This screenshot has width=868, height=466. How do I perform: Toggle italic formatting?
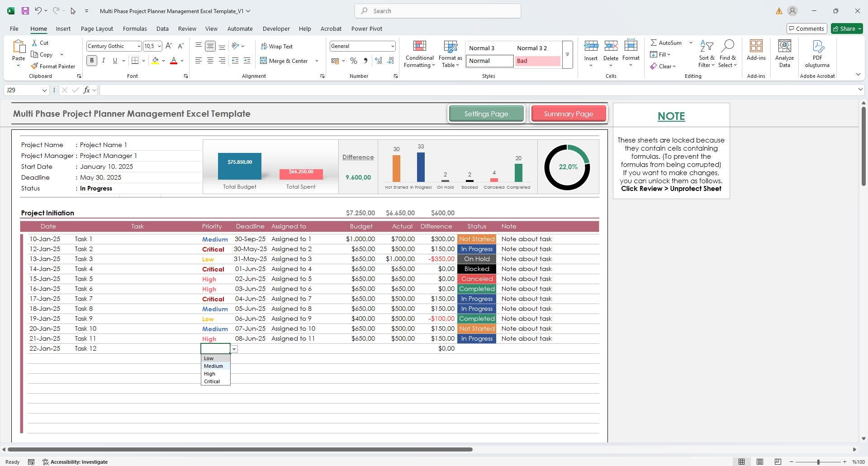(103, 60)
